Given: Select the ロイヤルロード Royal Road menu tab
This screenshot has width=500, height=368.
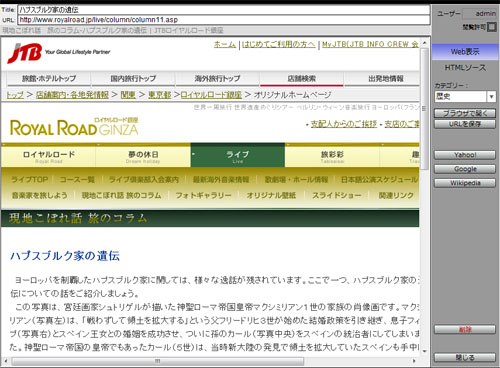Looking at the screenshot, I should tap(49, 156).
